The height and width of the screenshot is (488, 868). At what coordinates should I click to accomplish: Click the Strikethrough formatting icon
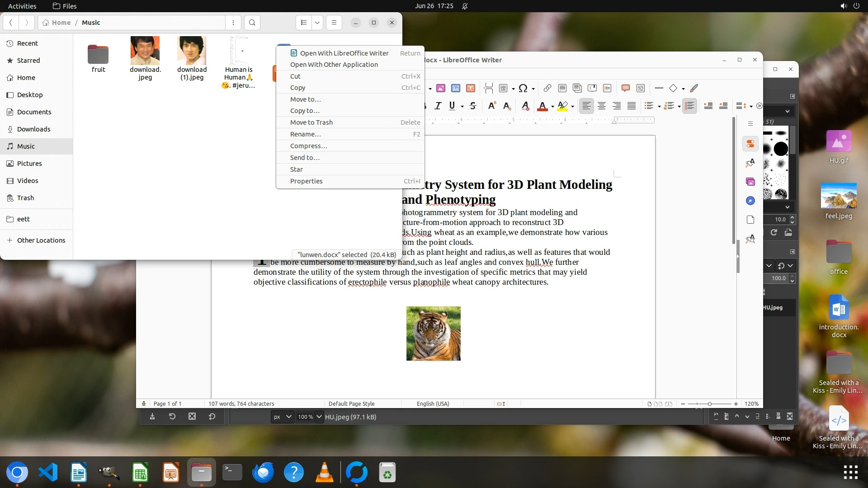(473, 106)
